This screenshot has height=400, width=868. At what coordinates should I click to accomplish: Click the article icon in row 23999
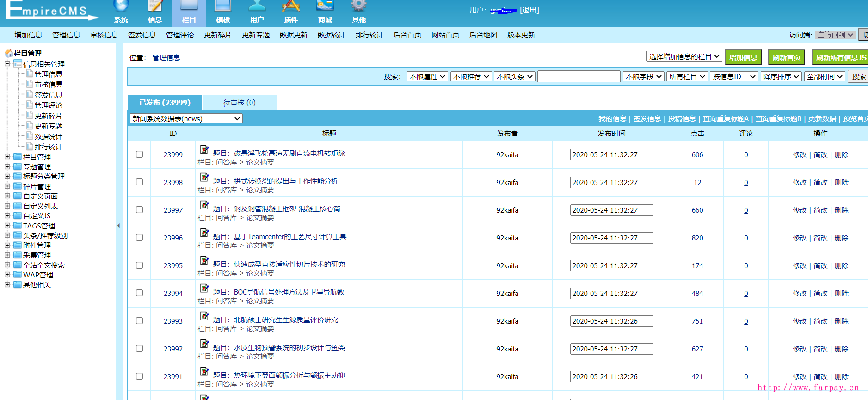pos(204,149)
